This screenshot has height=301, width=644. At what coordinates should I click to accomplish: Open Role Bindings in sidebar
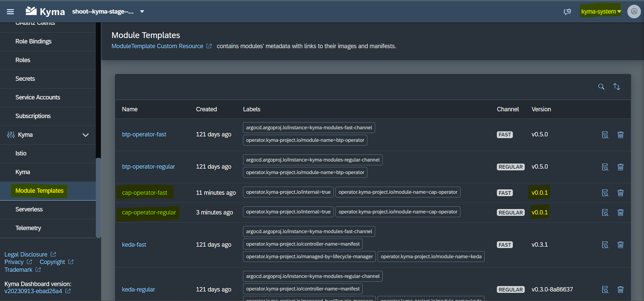tap(48, 41)
